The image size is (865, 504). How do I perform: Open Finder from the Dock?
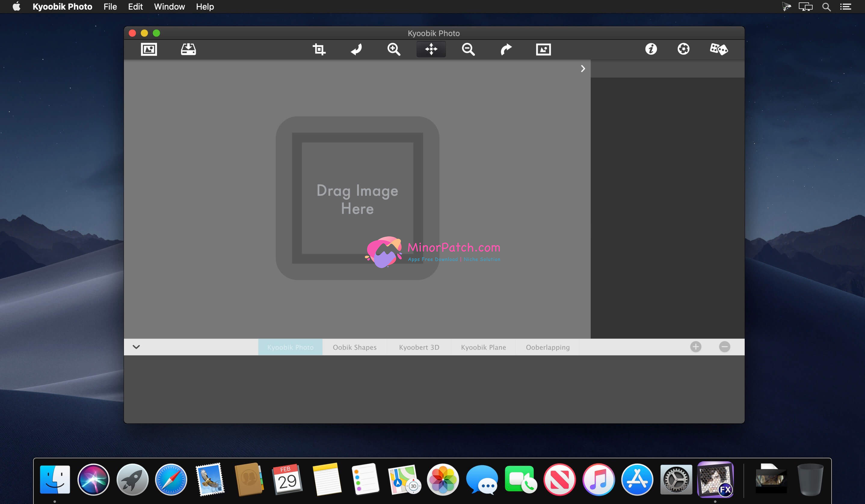click(54, 479)
